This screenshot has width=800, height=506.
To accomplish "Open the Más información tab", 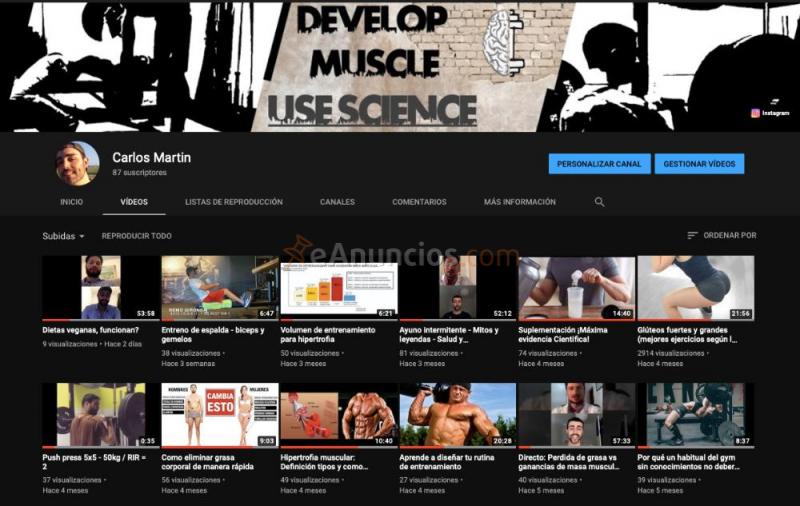I will click(519, 202).
